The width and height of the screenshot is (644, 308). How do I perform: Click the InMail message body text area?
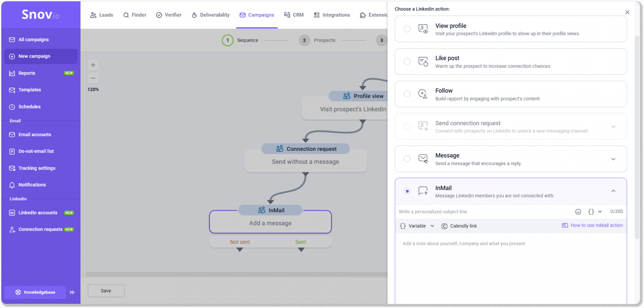[x=511, y=268]
